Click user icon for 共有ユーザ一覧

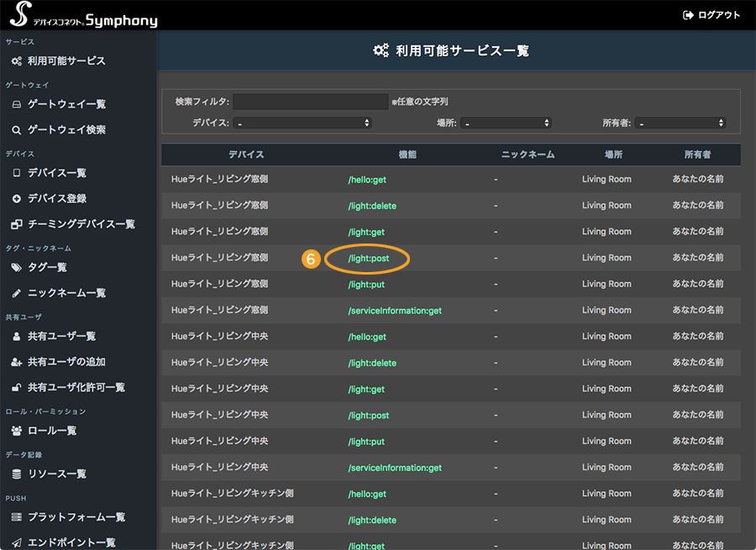click(x=17, y=337)
